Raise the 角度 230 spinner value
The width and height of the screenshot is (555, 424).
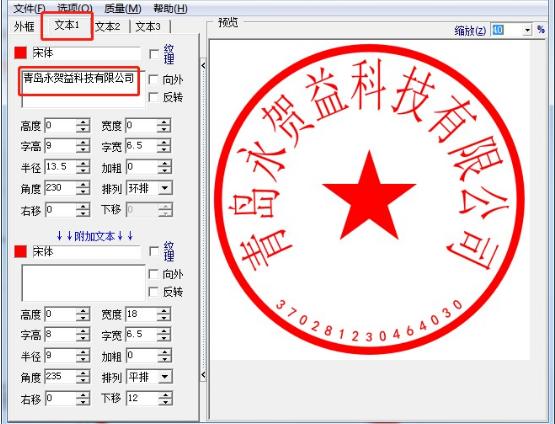tap(83, 184)
